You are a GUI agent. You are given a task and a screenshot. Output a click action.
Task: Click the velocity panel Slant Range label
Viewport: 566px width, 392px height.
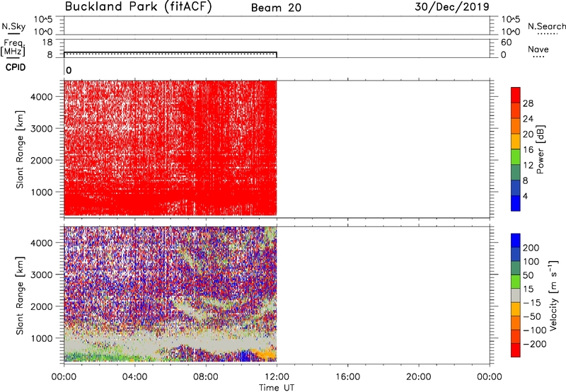pyautogui.click(x=20, y=296)
